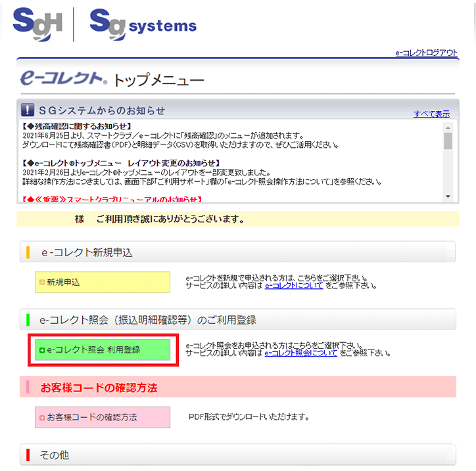Image resolution: width=476 pixels, height=471 pixels.
Task: Click the その他 section header
Action: click(238, 455)
